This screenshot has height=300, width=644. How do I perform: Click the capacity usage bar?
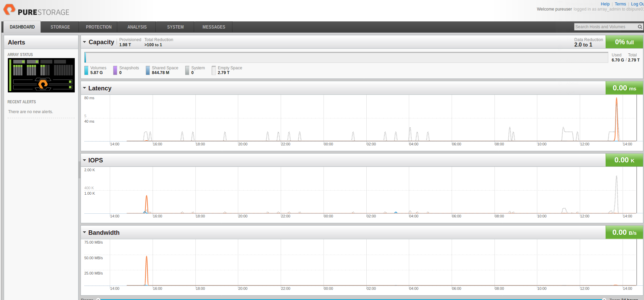pos(346,57)
